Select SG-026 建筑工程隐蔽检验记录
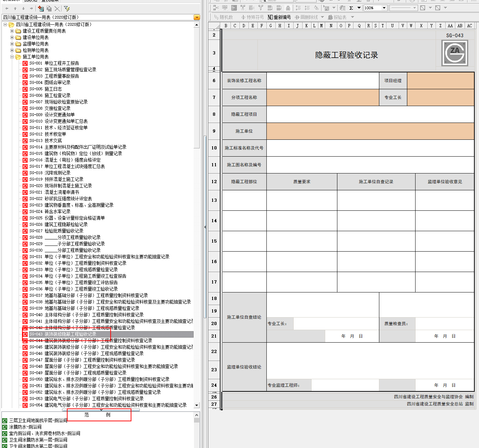 point(58,224)
